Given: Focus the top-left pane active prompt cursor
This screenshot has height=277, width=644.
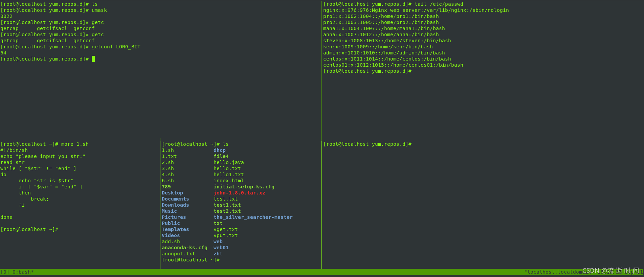Looking at the screenshot, I should (93, 59).
